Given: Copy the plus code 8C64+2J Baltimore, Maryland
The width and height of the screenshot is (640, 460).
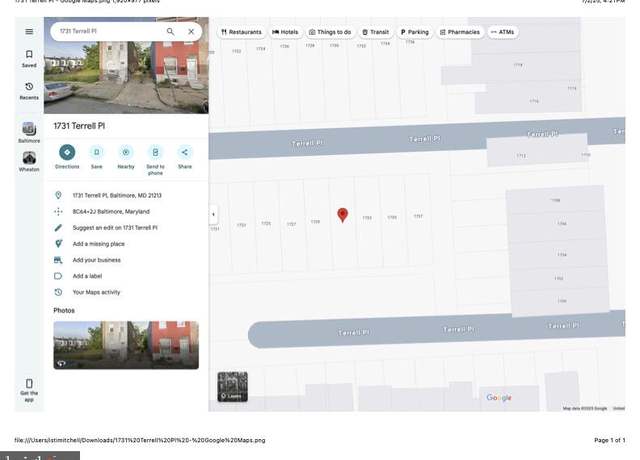Looking at the screenshot, I should [111, 211].
